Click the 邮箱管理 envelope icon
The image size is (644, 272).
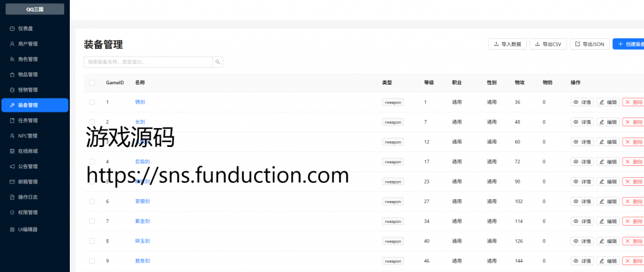click(13, 182)
